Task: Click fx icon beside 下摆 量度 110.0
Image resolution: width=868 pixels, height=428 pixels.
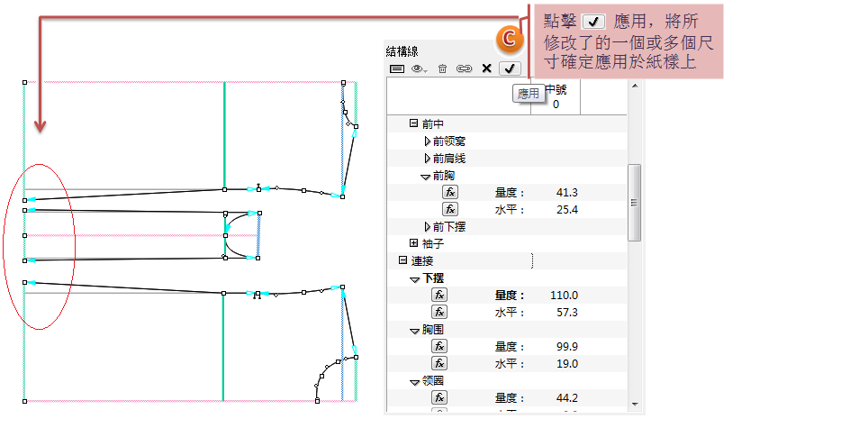Action: pyautogui.click(x=439, y=295)
